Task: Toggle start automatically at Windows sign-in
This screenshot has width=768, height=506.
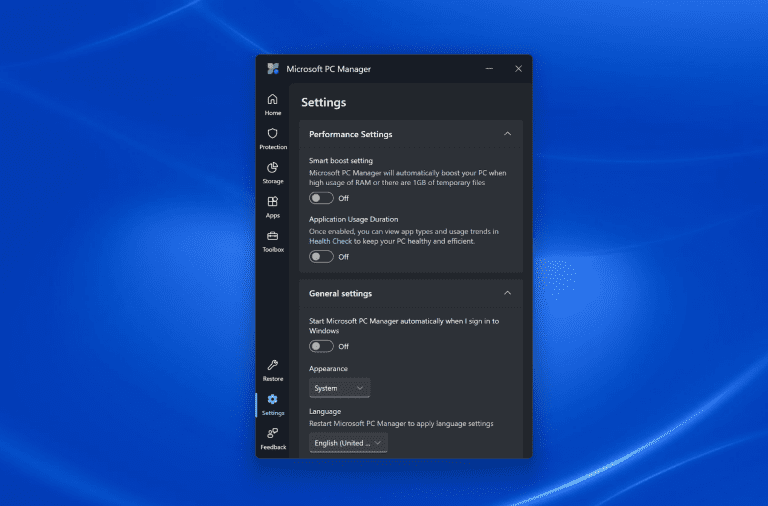Action: pos(321,346)
